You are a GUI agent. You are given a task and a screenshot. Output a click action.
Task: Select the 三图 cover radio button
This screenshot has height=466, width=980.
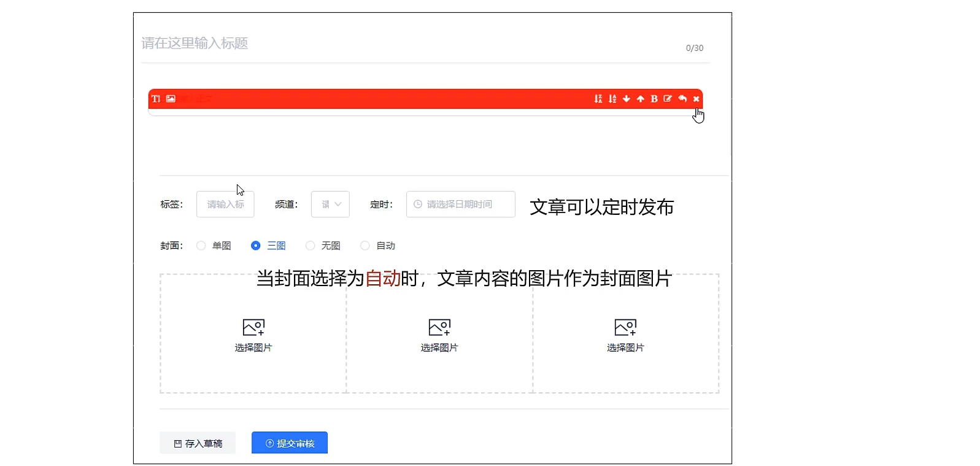point(256,246)
